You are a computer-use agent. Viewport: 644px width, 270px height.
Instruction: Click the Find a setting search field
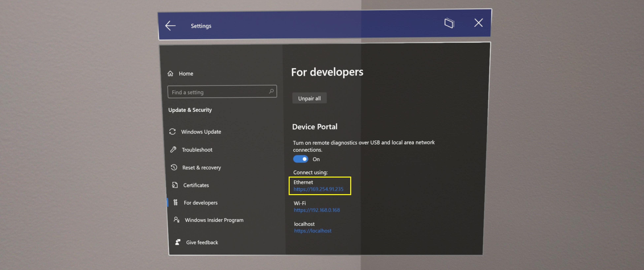222,92
